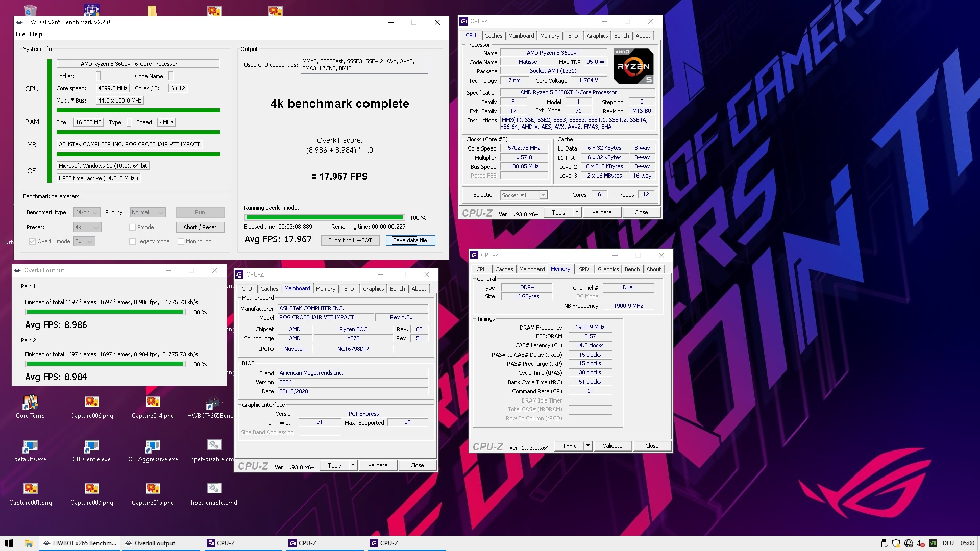The width and height of the screenshot is (980, 551).
Task: Open the Priority Normal dropdown
Action: coord(148,212)
